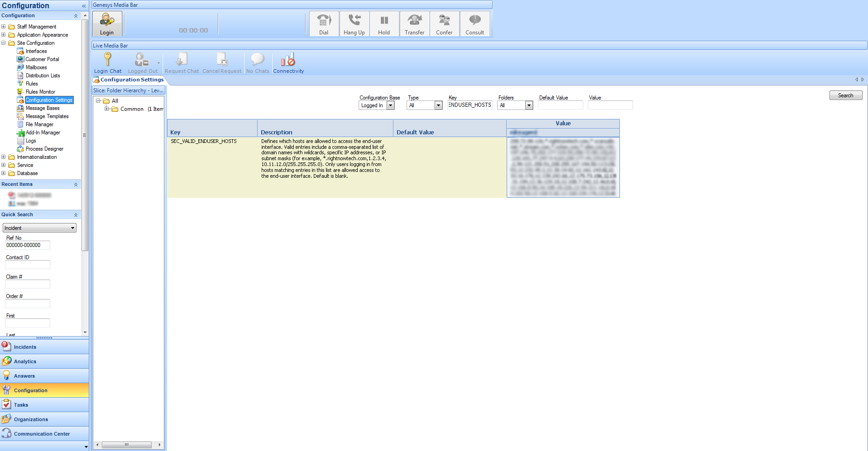Click the Transfer call icon
This screenshot has height=451, width=868.
coord(414,24)
